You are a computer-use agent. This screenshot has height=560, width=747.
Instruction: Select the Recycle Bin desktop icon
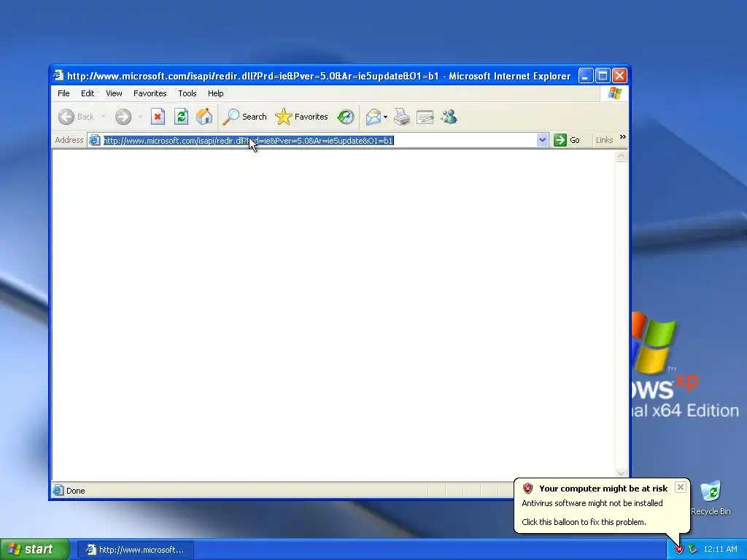(x=711, y=499)
